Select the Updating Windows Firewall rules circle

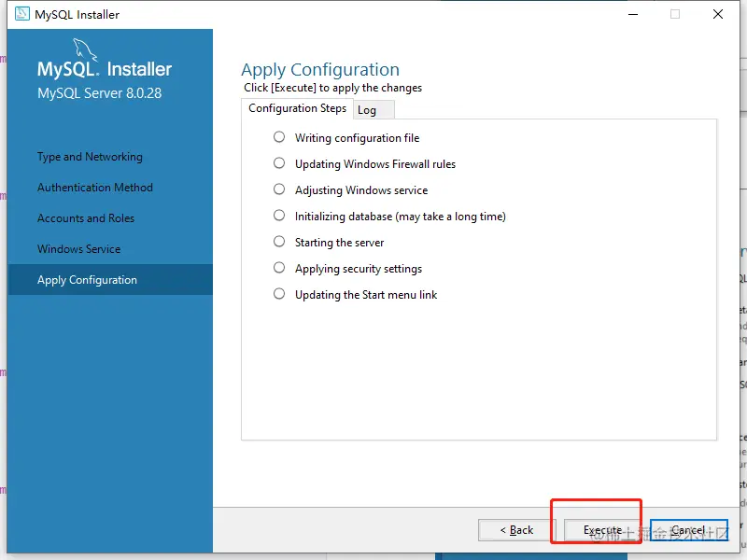coord(279,163)
